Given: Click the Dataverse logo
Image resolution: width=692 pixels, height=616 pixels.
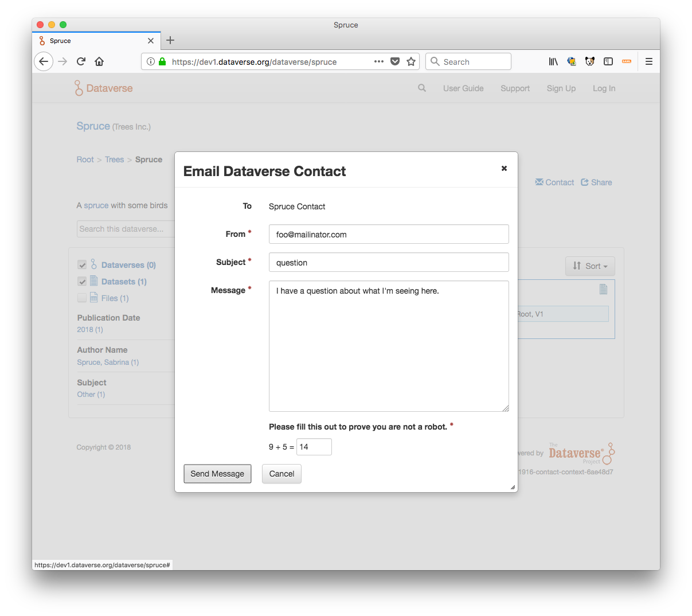Looking at the screenshot, I should point(104,88).
